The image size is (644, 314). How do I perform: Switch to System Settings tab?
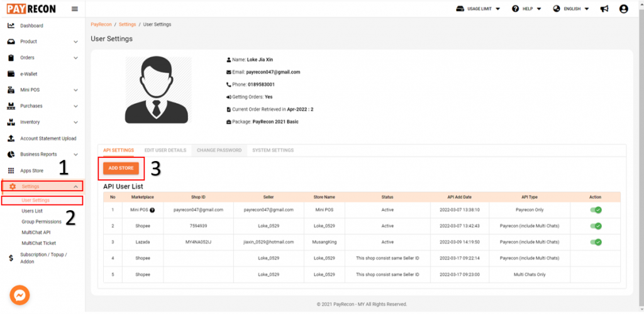click(273, 150)
